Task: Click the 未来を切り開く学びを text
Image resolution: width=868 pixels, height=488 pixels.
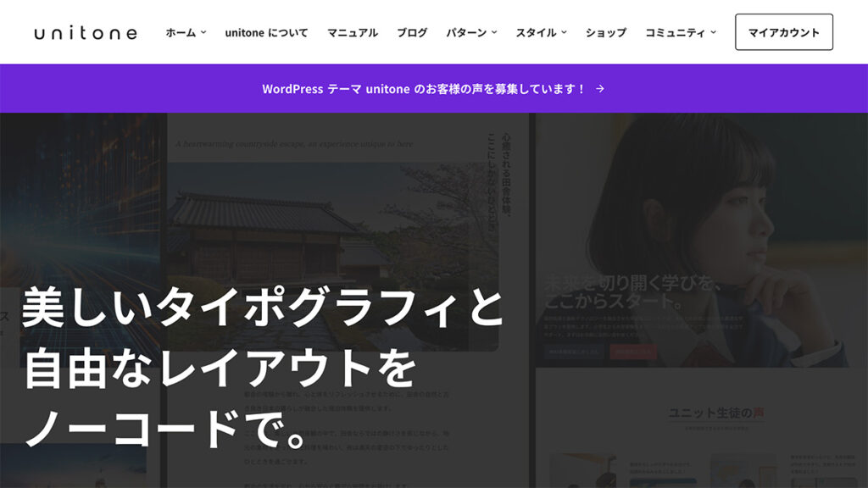Action: [633, 283]
